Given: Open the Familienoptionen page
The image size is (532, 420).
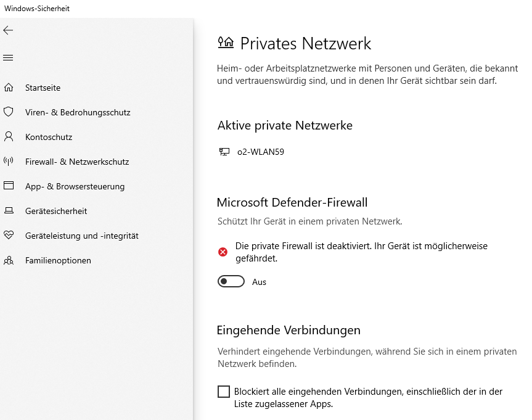Looking at the screenshot, I should coord(58,260).
